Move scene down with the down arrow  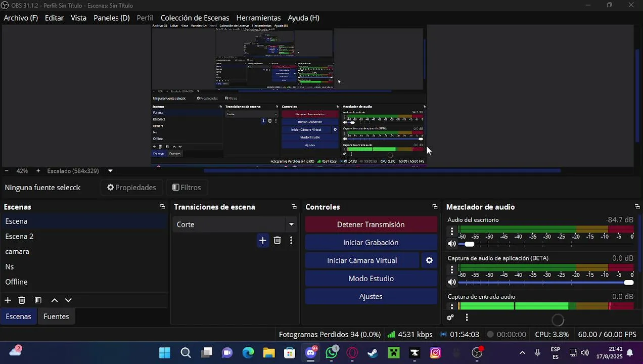(68, 300)
